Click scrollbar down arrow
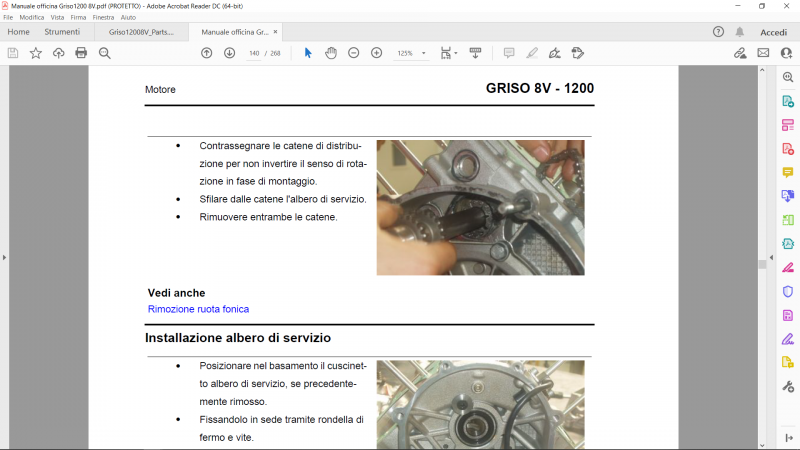The width and height of the screenshot is (800, 450). [x=762, y=445]
